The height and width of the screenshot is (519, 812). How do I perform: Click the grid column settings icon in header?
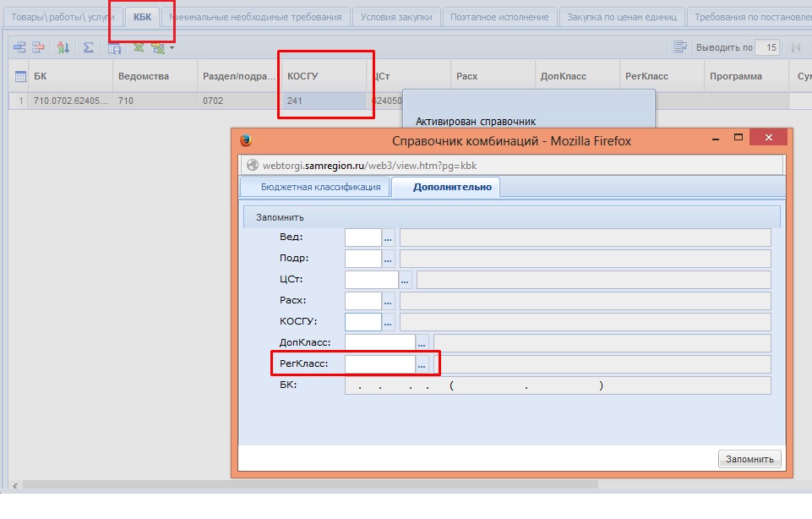point(20,76)
